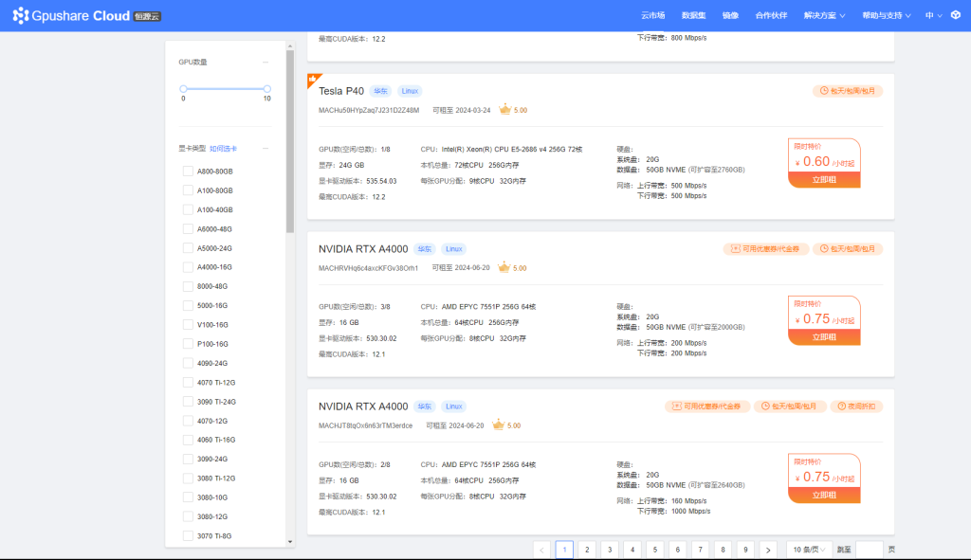Click the GPU数量 slider track

pos(225,89)
